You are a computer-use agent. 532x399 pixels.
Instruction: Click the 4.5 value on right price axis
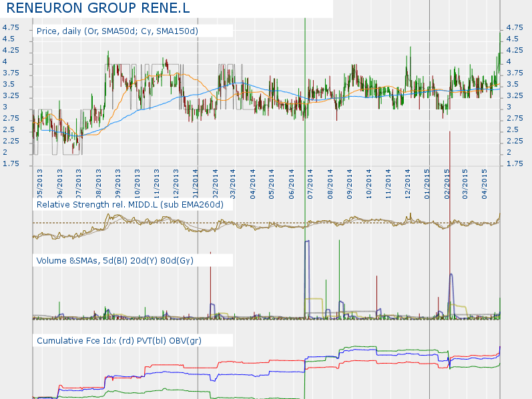point(513,39)
